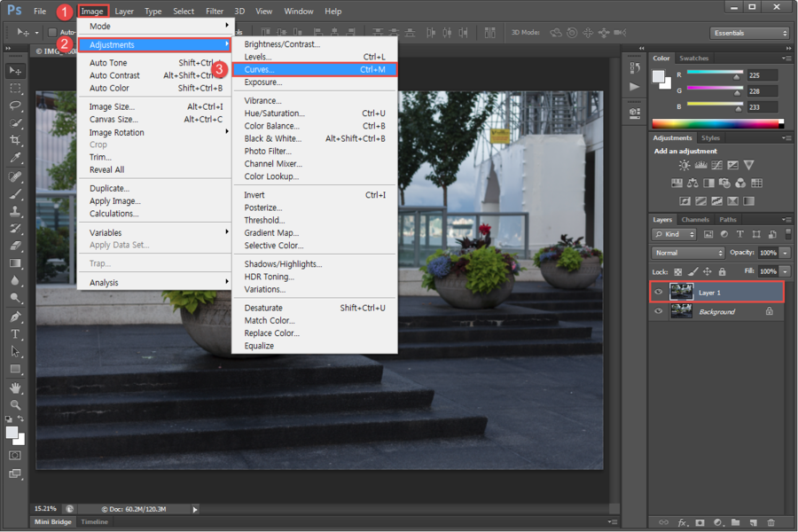Pick the Eyedropper tool
The width and height of the screenshot is (798, 532).
[x=16, y=158]
